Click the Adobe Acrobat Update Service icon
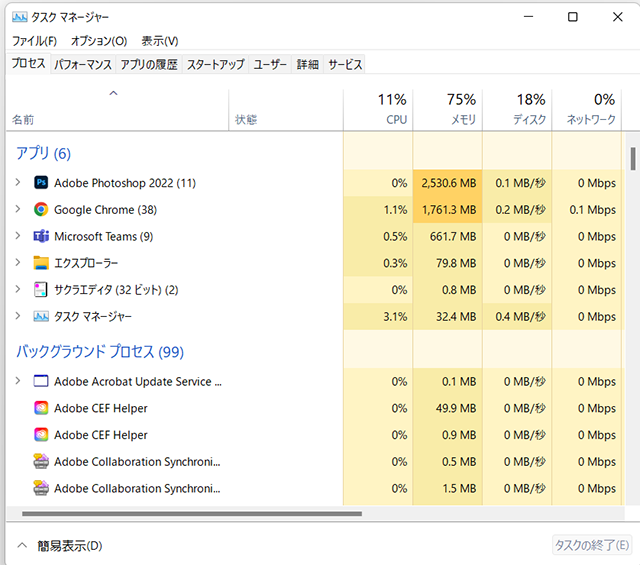This screenshot has width=640, height=565. pos(41,381)
